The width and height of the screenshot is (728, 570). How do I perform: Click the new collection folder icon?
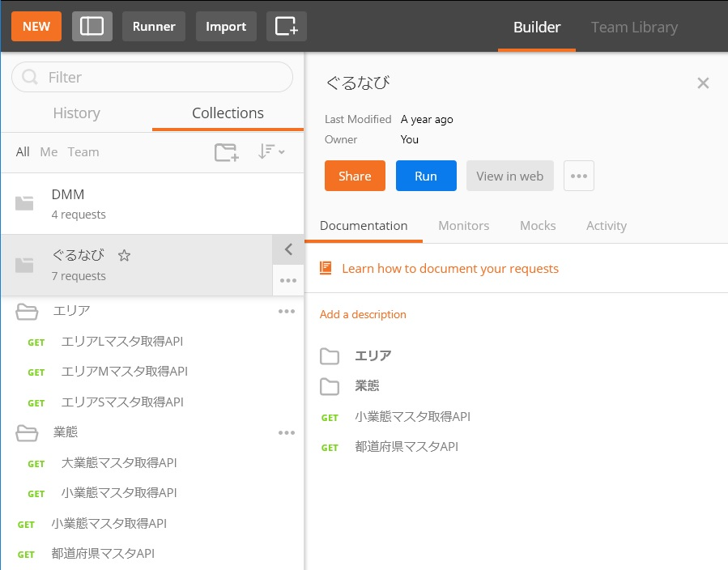coord(227,152)
